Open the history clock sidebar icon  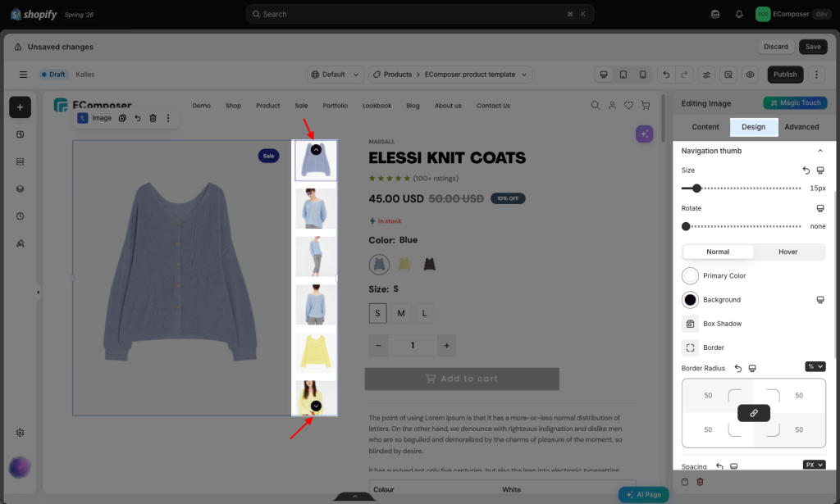(x=21, y=216)
